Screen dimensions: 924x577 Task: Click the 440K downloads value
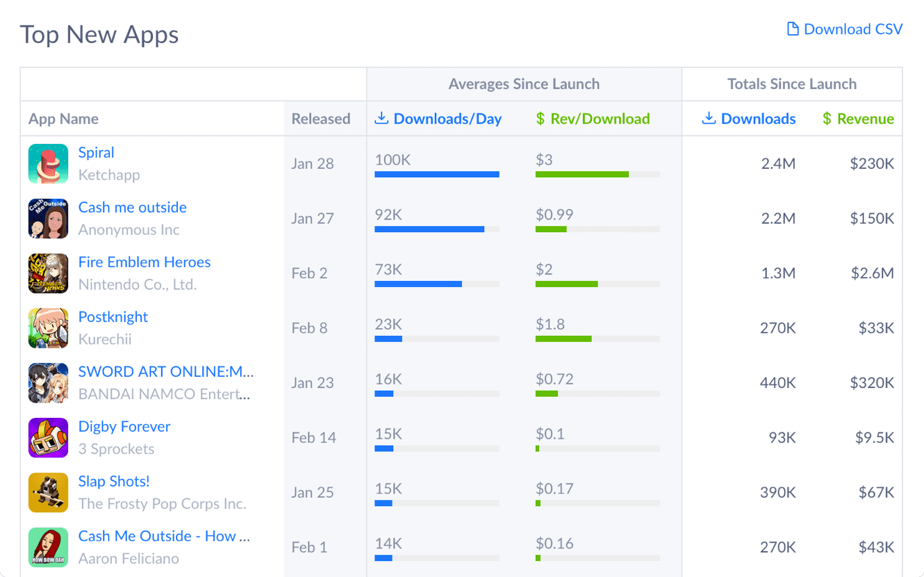point(777,383)
